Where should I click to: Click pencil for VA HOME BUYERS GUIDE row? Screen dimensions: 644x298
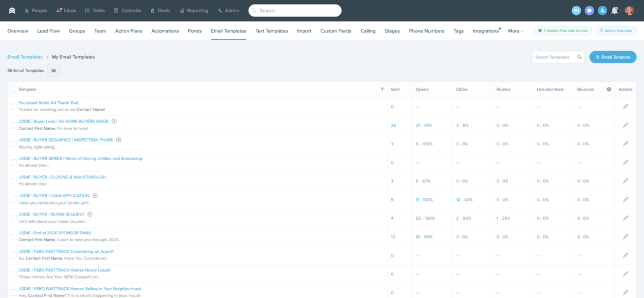click(x=625, y=125)
